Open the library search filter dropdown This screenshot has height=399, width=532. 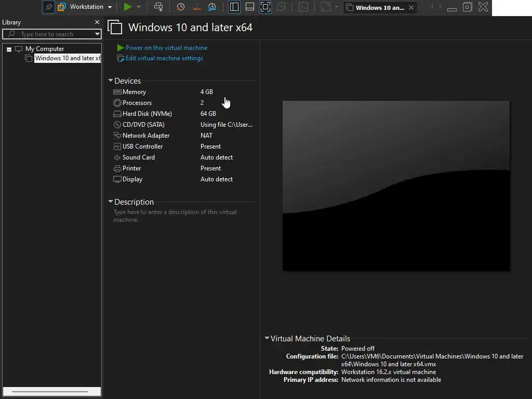(x=97, y=34)
